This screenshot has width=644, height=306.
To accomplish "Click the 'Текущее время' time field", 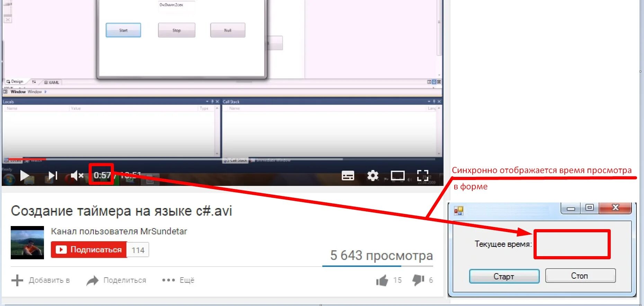I will (x=572, y=244).
